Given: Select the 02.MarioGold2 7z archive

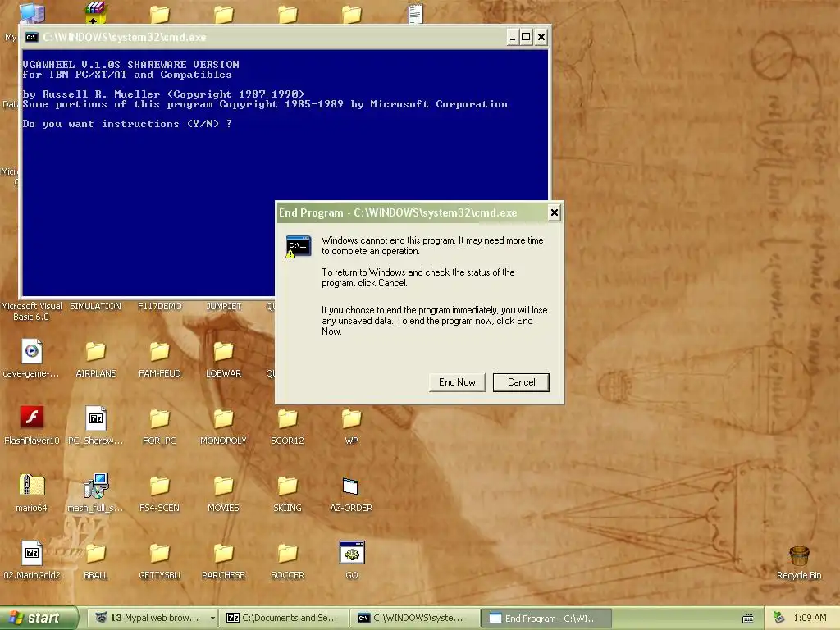Looking at the screenshot, I should click(x=32, y=553).
